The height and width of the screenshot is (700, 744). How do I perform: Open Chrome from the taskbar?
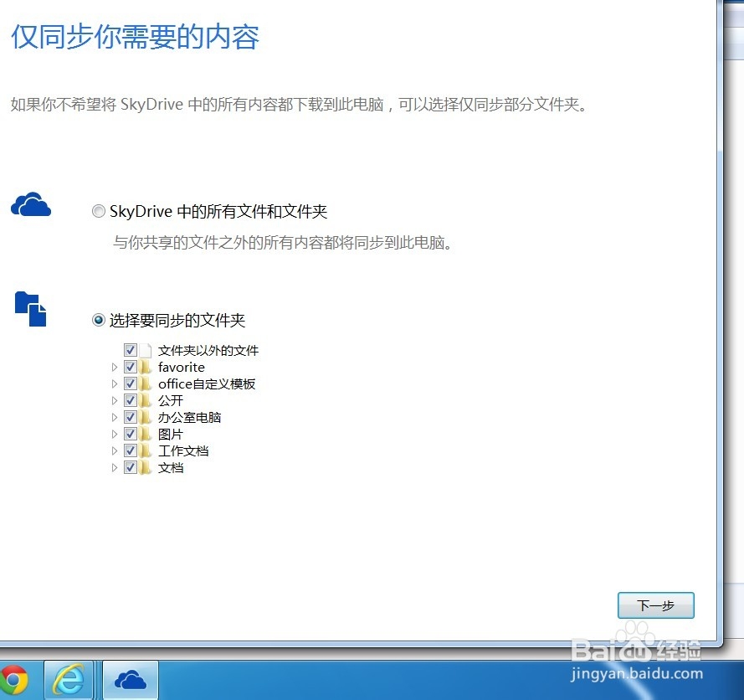pos(13,680)
